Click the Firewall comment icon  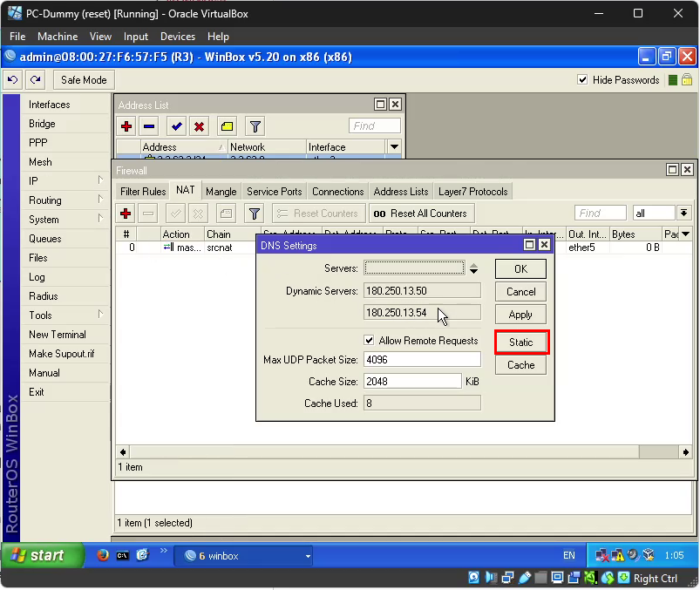click(x=227, y=214)
